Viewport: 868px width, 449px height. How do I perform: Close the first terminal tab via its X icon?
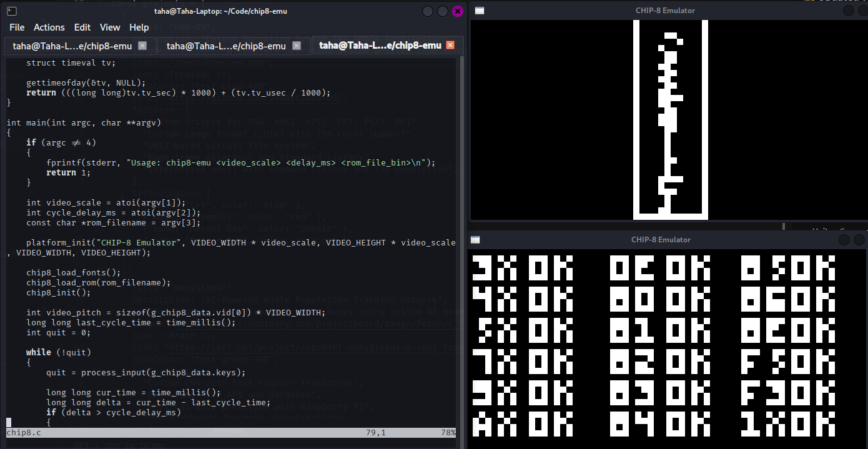pos(142,46)
